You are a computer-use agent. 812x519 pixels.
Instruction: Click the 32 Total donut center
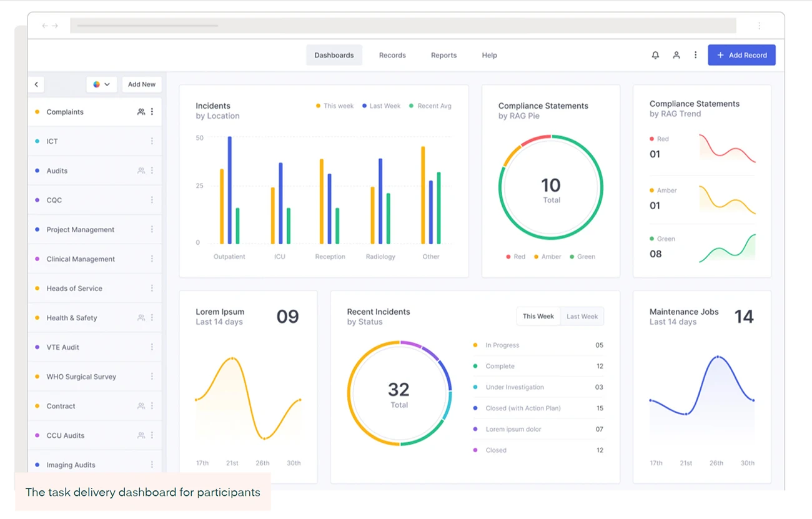[399, 395]
